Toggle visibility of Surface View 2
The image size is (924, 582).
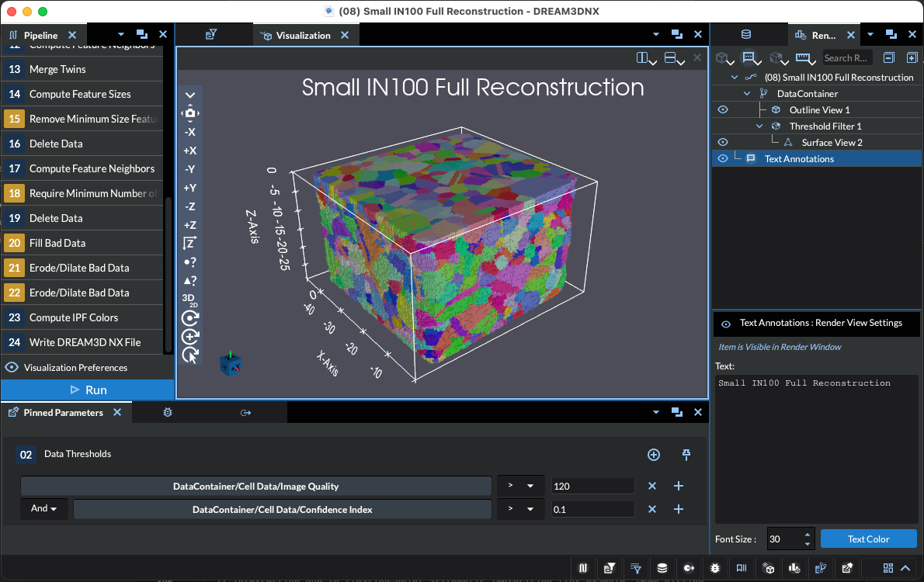723,142
